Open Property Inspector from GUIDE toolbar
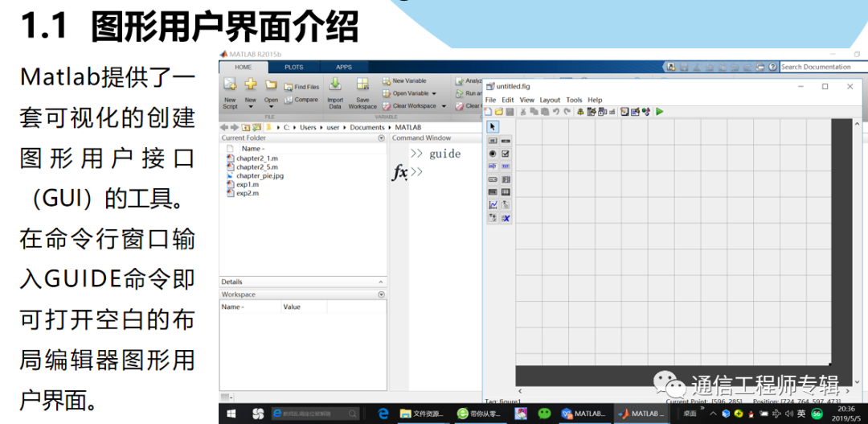 [x=635, y=111]
